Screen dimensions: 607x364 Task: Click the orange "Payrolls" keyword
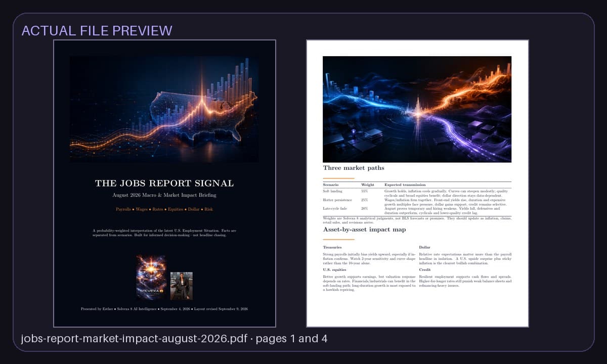point(123,209)
